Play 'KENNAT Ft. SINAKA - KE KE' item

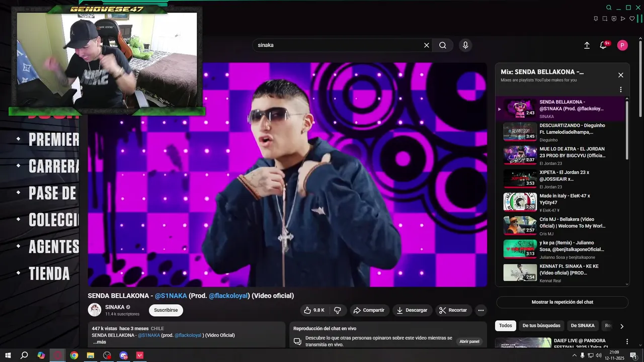(x=561, y=273)
